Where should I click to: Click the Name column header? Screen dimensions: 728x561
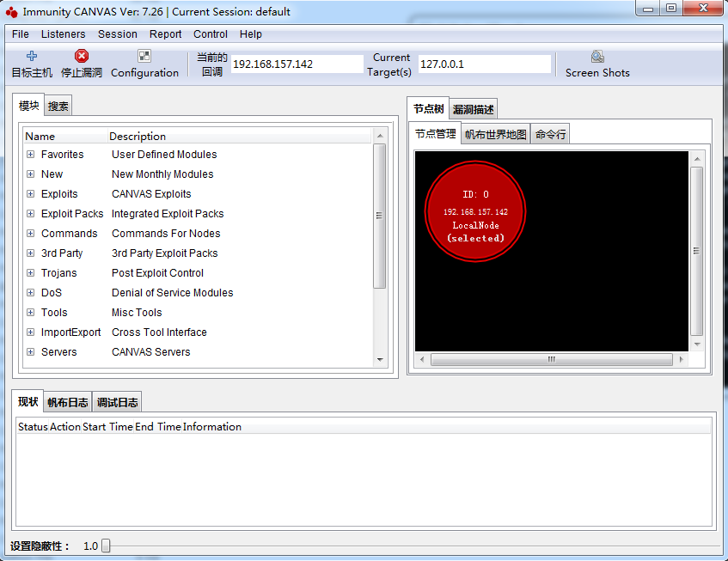pos(65,137)
